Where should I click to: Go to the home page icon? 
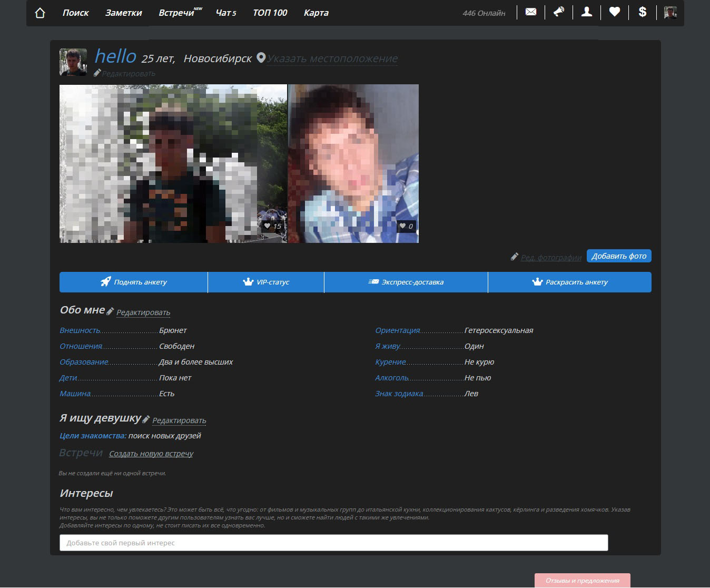(x=40, y=13)
